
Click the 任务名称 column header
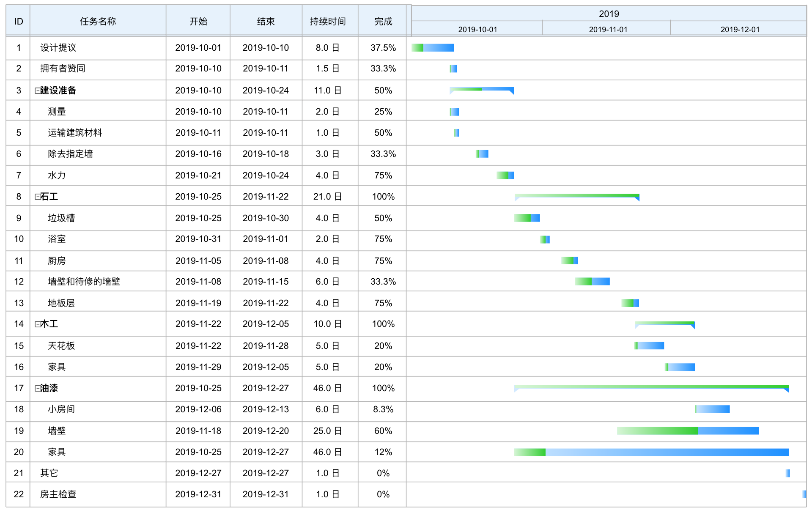(98, 21)
